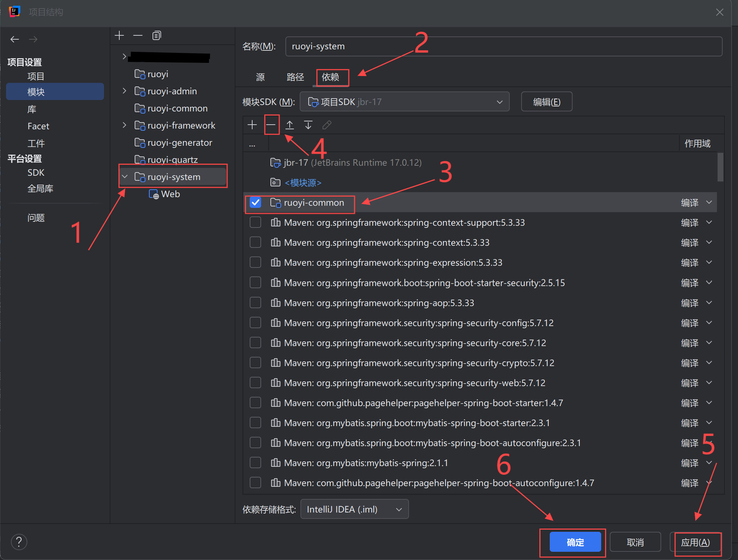
Task: Click the move dependency down icon
Action: (308, 125)
